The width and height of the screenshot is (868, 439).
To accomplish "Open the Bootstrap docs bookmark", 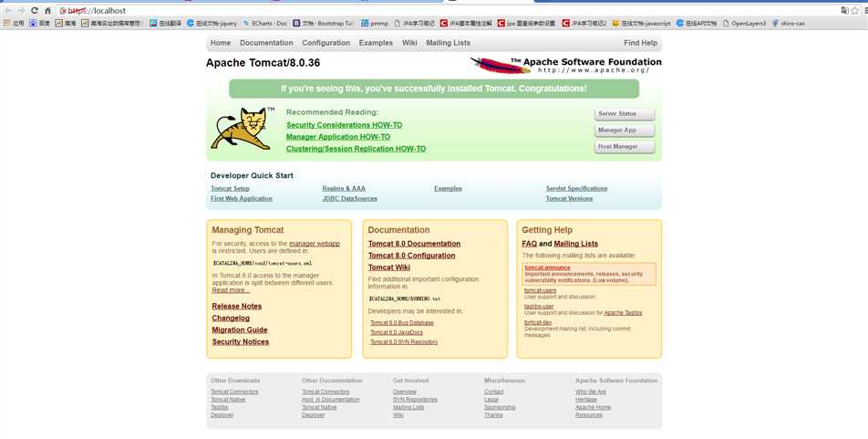I will click(323, 24).
